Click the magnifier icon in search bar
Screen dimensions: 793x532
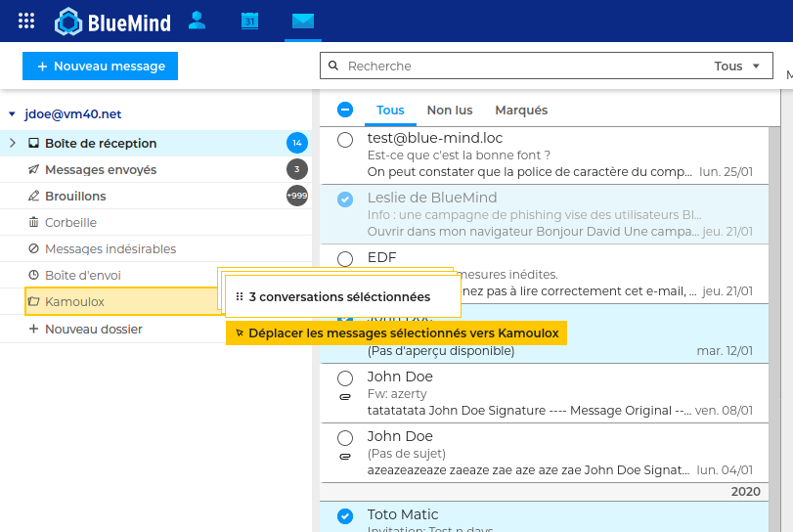point(333,66)
